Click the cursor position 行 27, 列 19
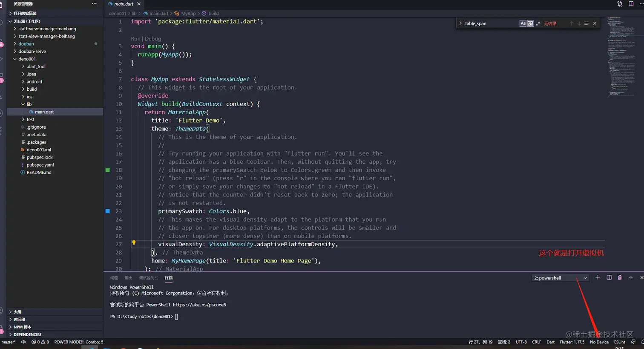 coord(480,342)
